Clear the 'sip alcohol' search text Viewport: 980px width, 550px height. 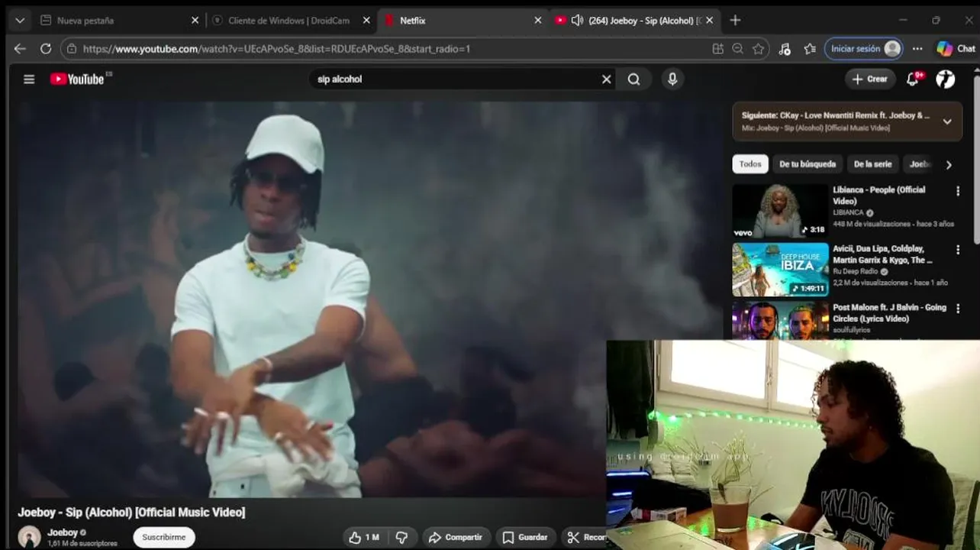(606, 79)
